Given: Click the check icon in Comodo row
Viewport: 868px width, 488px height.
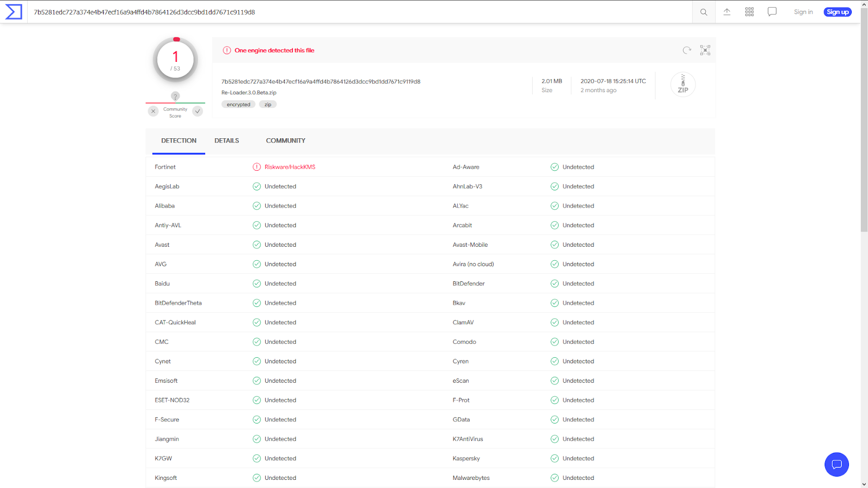Looking at the screenshot, I should (554, 342).
